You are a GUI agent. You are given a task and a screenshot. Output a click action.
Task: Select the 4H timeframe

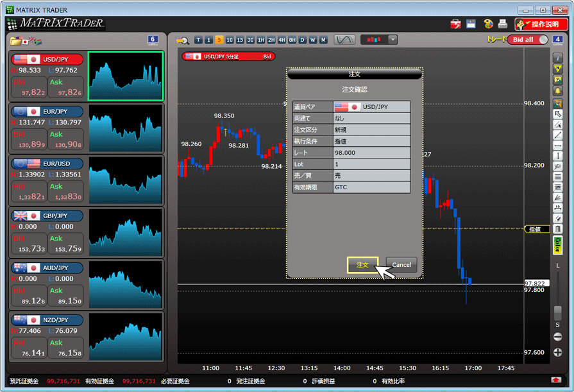coord(282,40)
